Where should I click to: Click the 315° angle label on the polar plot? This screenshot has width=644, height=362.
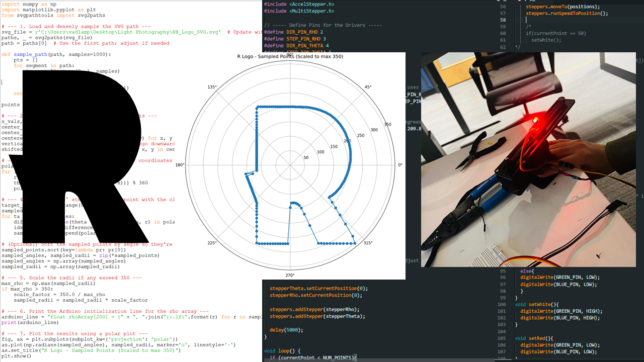368,243
